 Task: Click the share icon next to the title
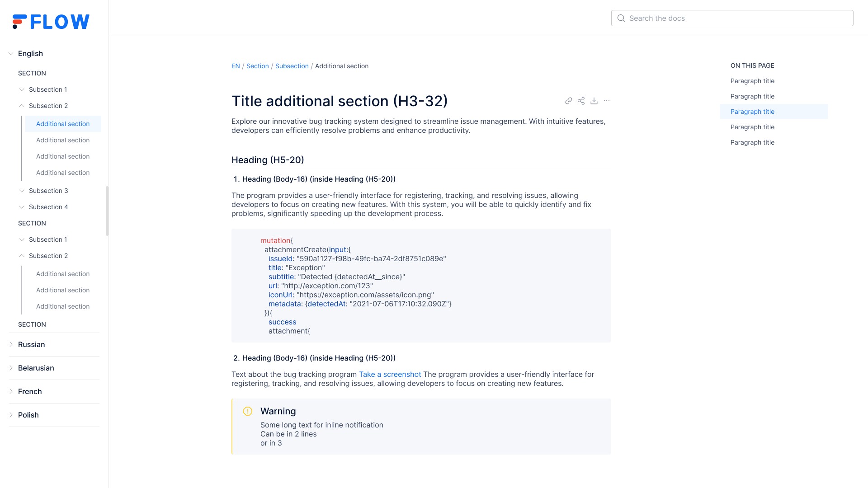(x=581, y=101)
